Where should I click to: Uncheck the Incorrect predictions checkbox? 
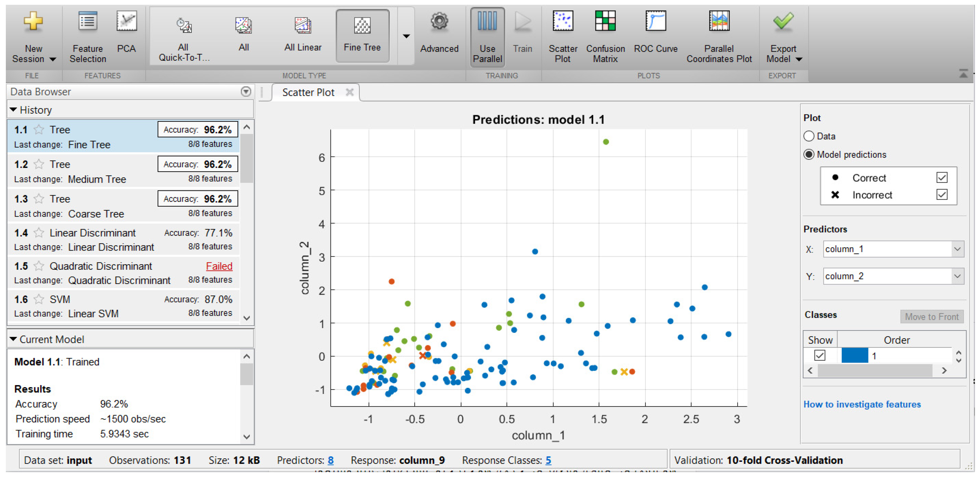point(942,195)
